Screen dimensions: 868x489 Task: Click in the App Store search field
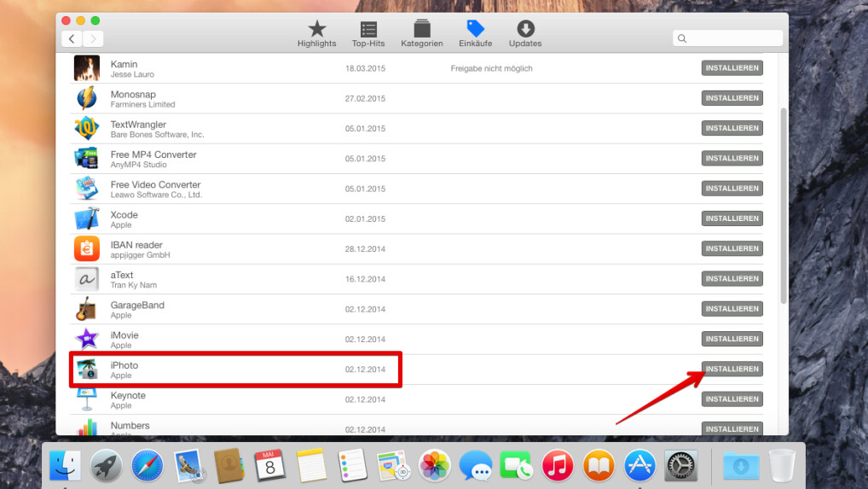pos(727,38)
